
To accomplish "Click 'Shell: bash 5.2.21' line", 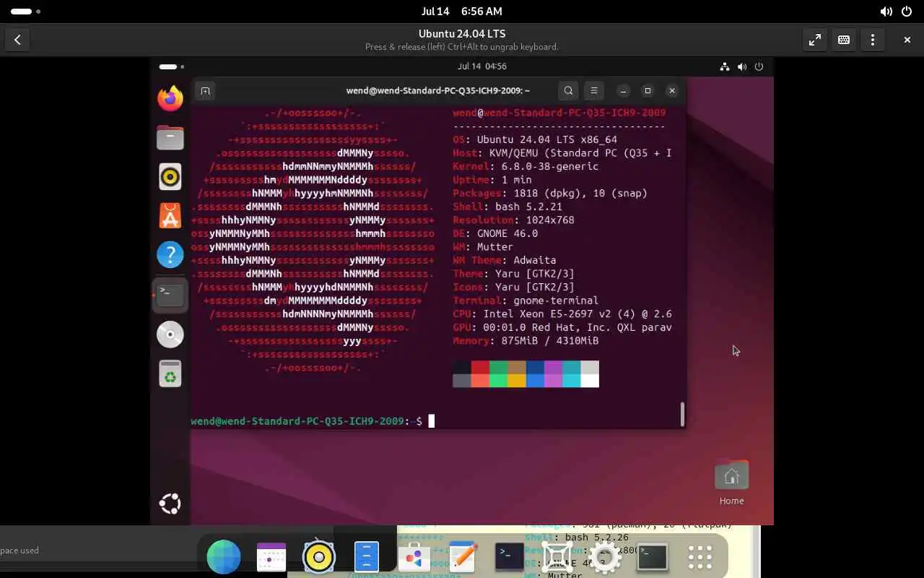I will (507, 207).
